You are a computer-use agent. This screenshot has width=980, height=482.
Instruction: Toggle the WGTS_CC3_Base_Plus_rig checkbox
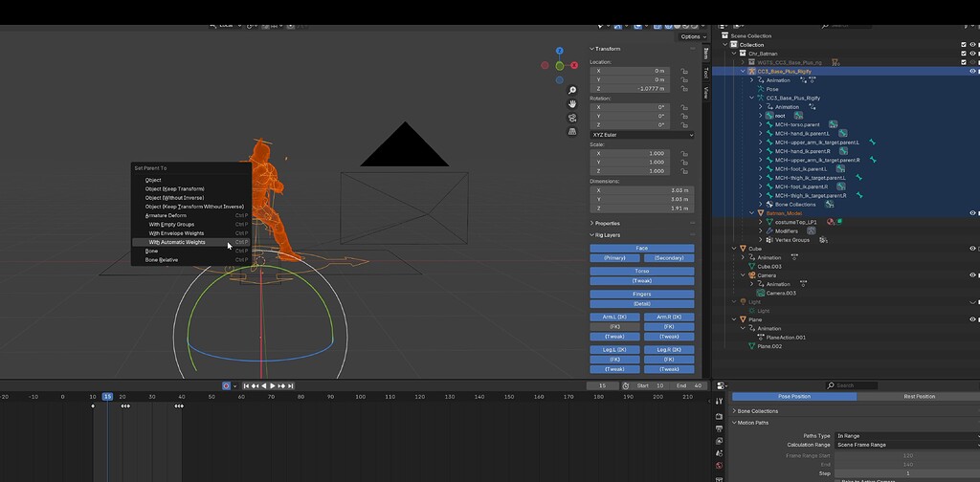coord(964,62)
